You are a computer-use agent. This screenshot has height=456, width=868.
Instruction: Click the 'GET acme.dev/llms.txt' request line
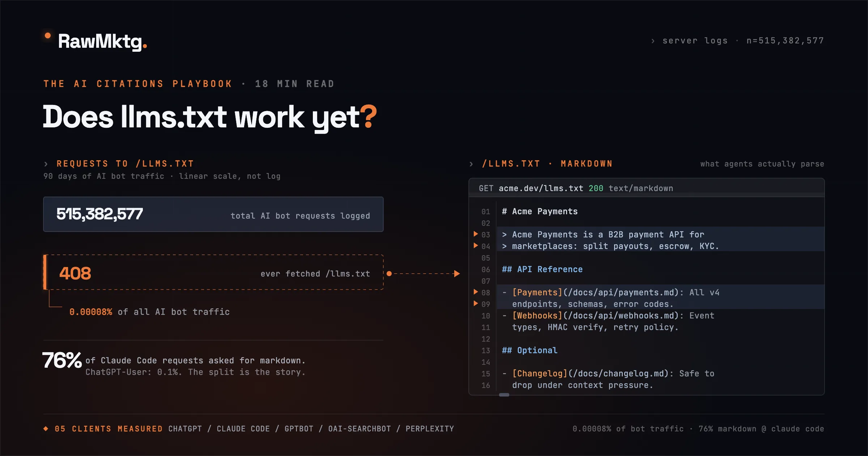[x=531, y=188]
